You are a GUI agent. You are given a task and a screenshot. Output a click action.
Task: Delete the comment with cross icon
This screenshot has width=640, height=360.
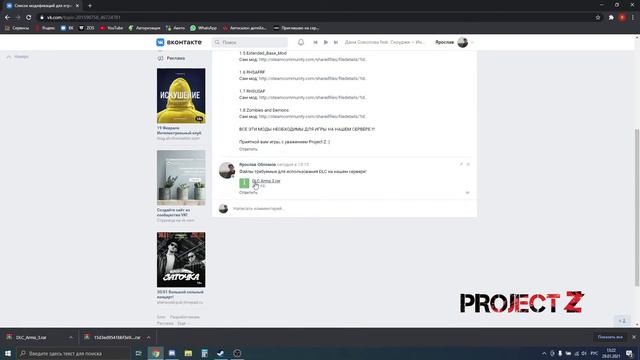(468, 164)
